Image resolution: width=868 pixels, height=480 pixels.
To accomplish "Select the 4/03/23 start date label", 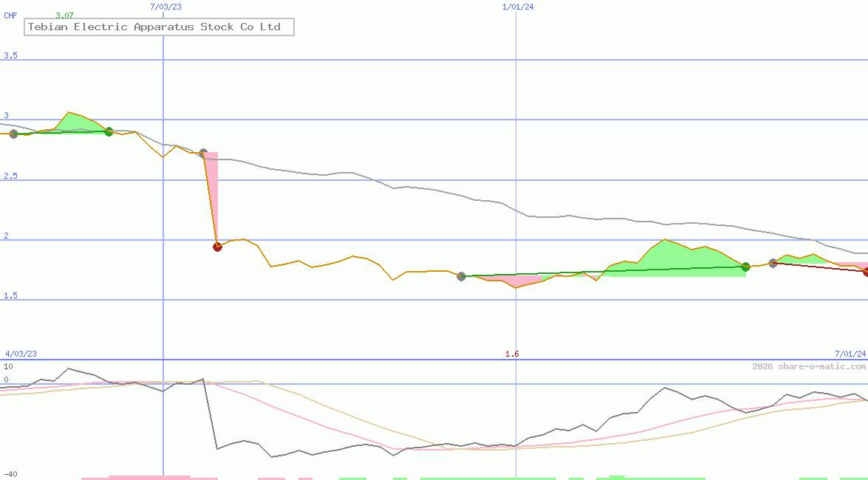I will click(21, 354).
